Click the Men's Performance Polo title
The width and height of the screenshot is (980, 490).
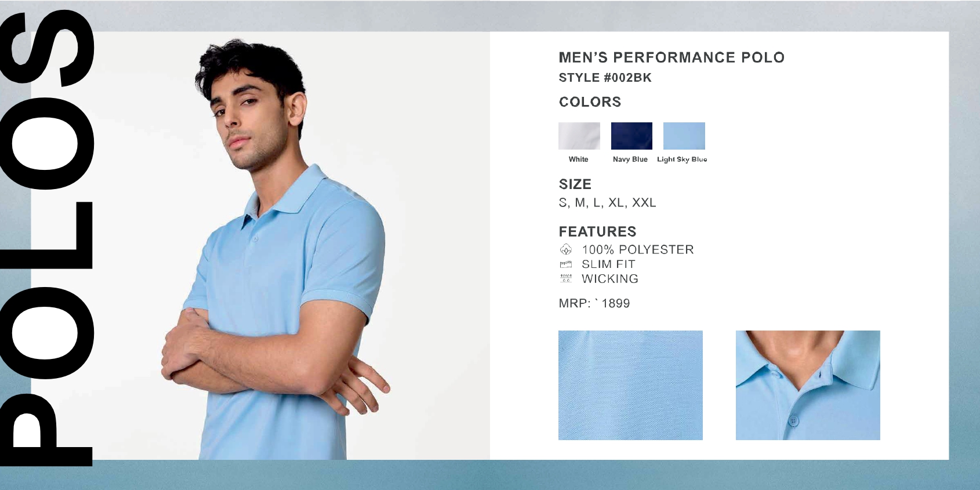[x=672, y=57]
